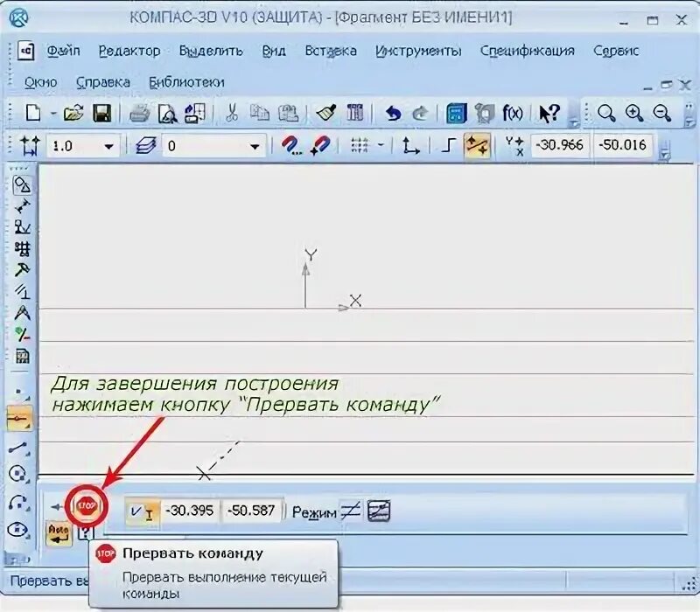
Task: Activate the context help pointer with question mark
Action: 549,114
